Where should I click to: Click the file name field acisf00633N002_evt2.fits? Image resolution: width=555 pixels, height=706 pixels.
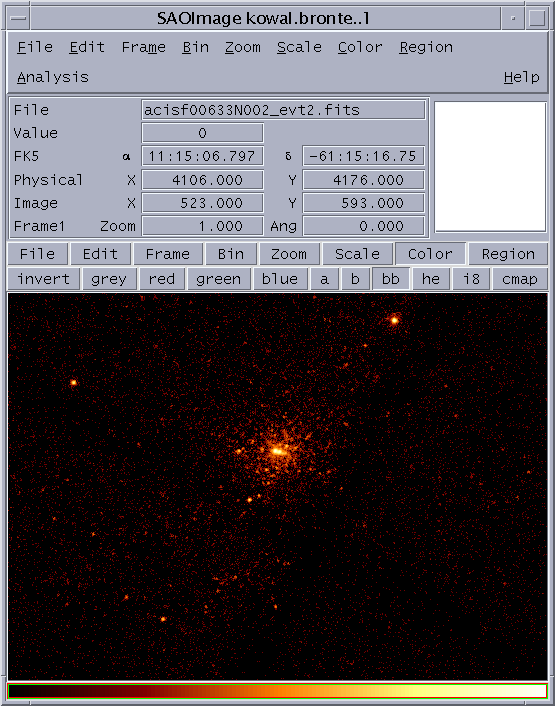284,110
